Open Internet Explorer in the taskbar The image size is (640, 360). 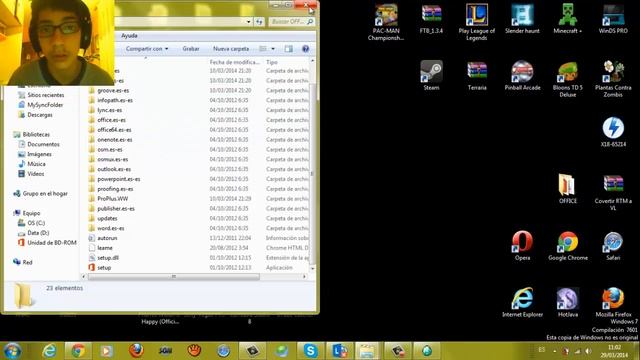pyautogui.click(x=49, y=351)
